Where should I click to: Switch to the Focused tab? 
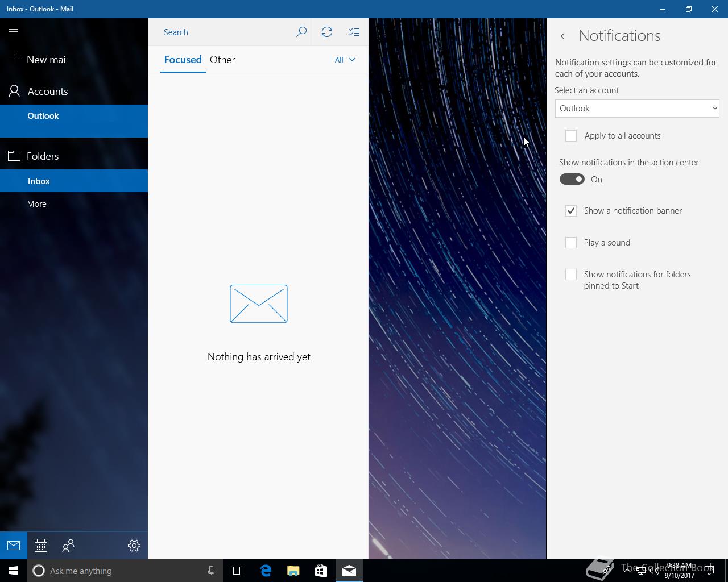(x=183, y=60)
